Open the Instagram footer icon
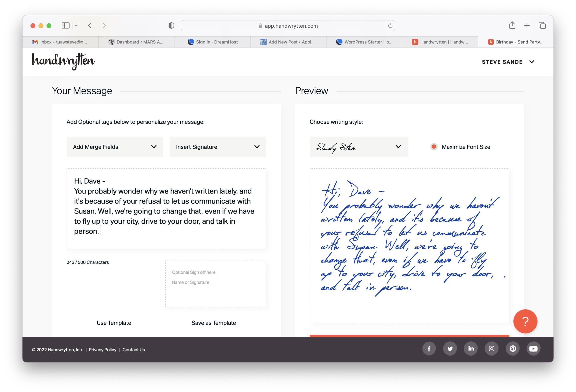 tap(491, 348)
